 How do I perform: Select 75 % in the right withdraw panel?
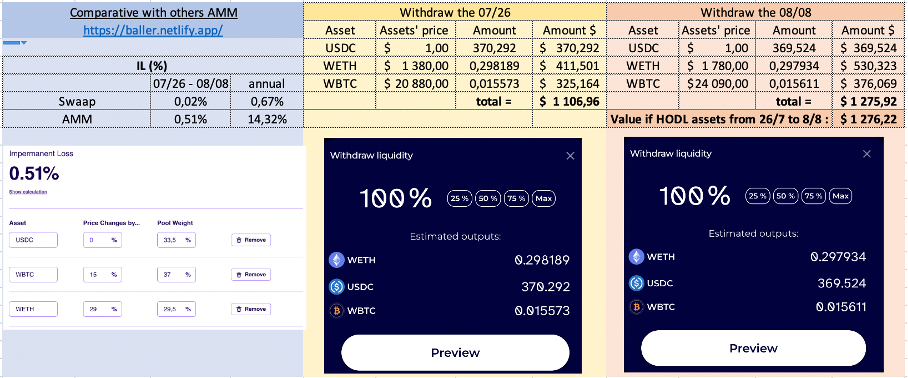click(x=814, y=196)
